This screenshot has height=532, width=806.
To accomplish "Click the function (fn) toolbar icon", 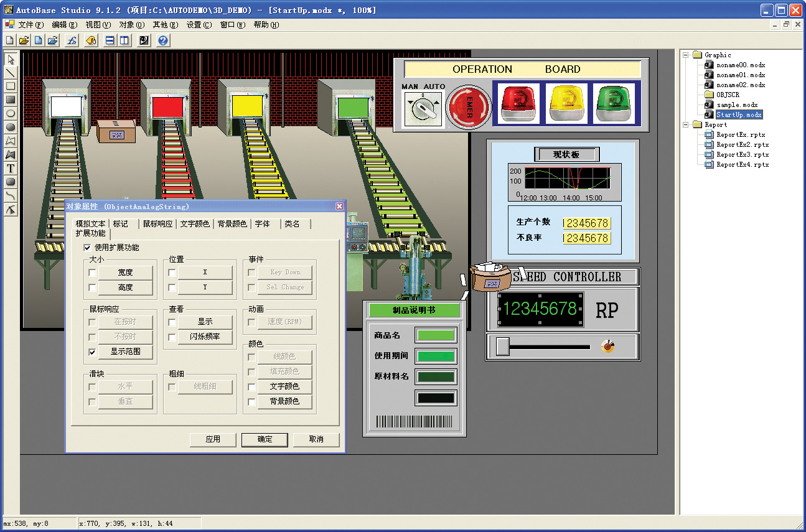I will click(72, 41).
